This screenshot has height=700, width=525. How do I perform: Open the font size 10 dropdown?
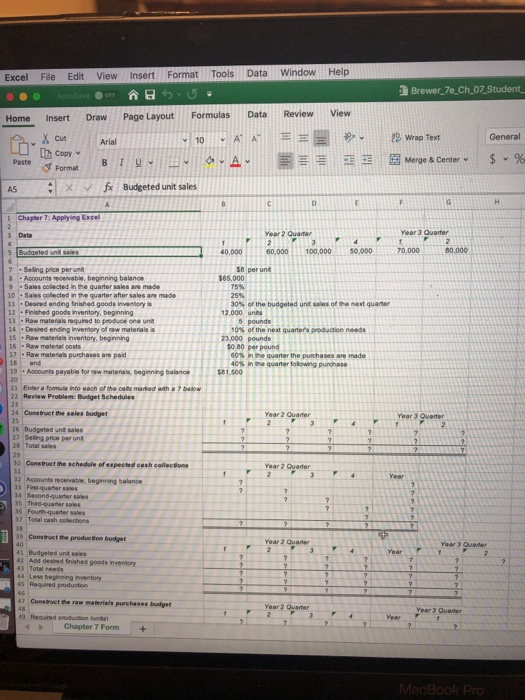222,140
